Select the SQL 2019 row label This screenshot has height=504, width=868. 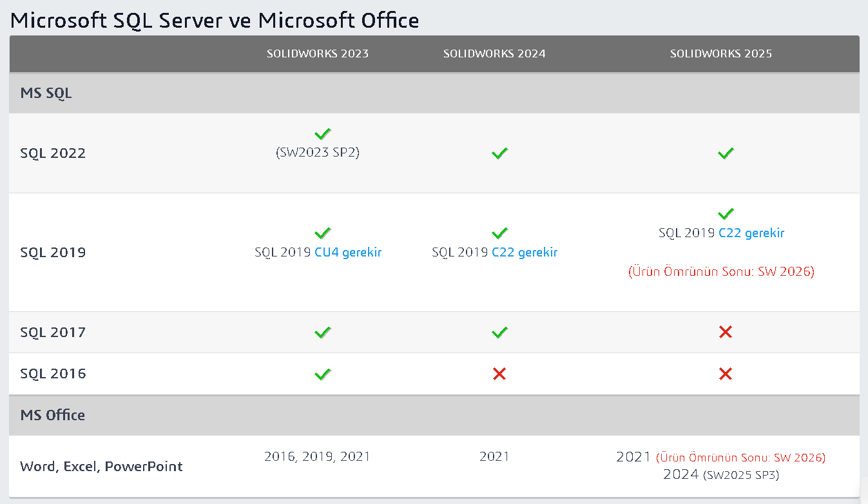(x=53, y=253)
